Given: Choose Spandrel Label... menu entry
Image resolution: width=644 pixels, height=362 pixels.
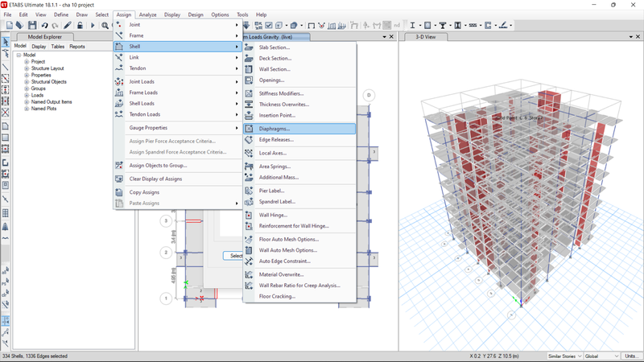Looking at the screenshot, I should point(299,202).
